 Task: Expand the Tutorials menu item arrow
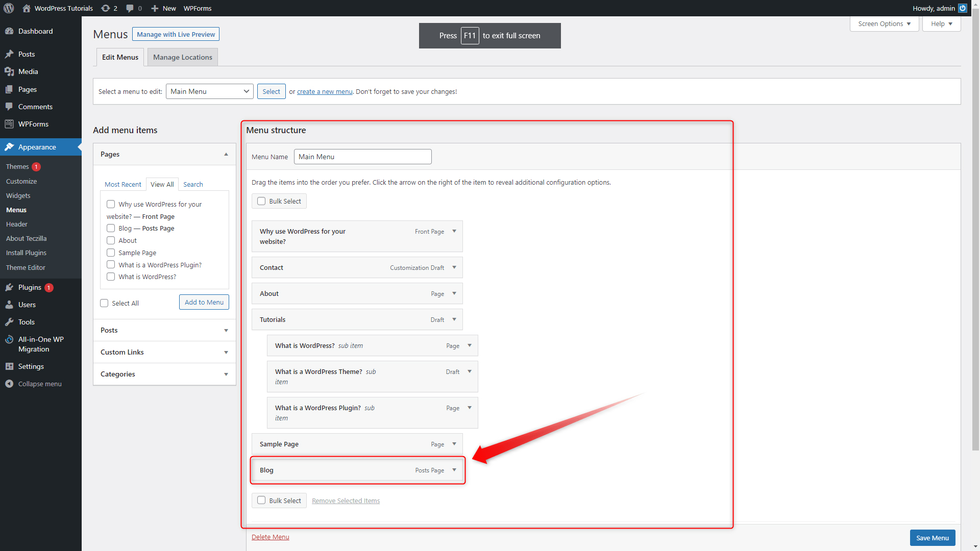click(x=454, y=319)
